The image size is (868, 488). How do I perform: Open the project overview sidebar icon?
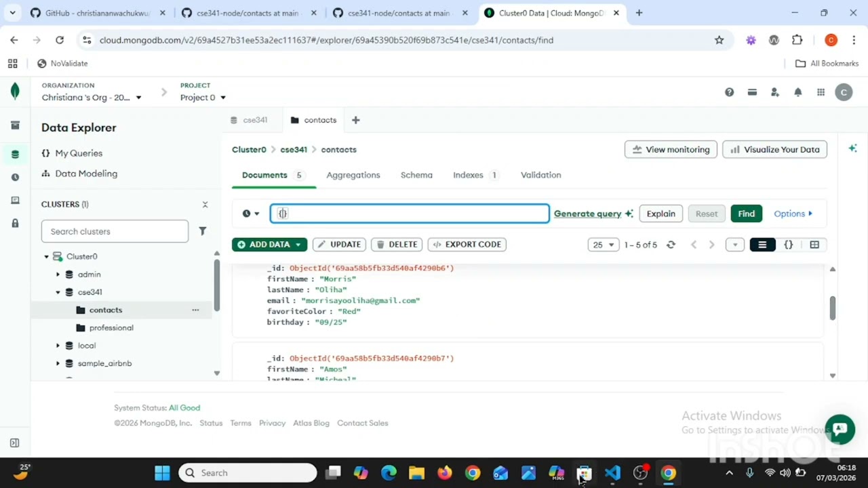coord(15,125)
